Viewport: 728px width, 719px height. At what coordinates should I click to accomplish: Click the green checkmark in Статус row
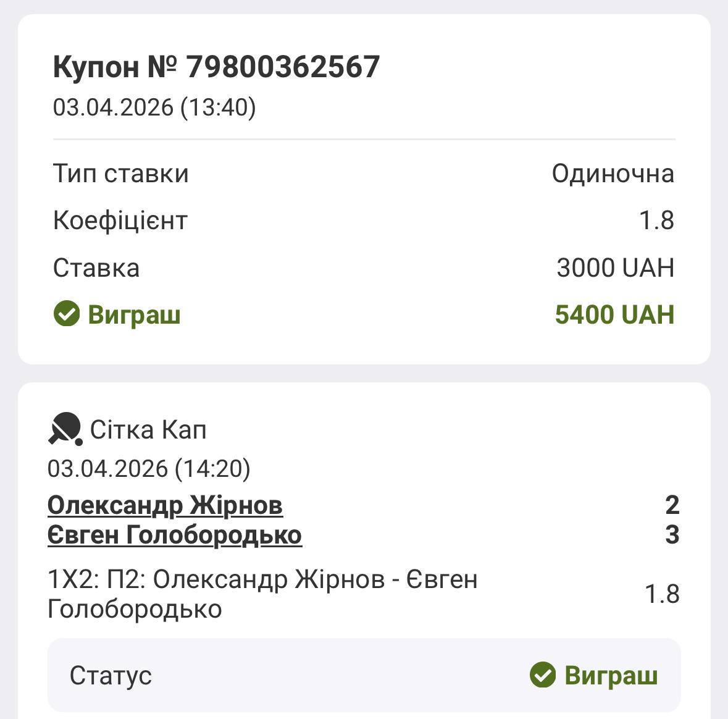point(543,675)
